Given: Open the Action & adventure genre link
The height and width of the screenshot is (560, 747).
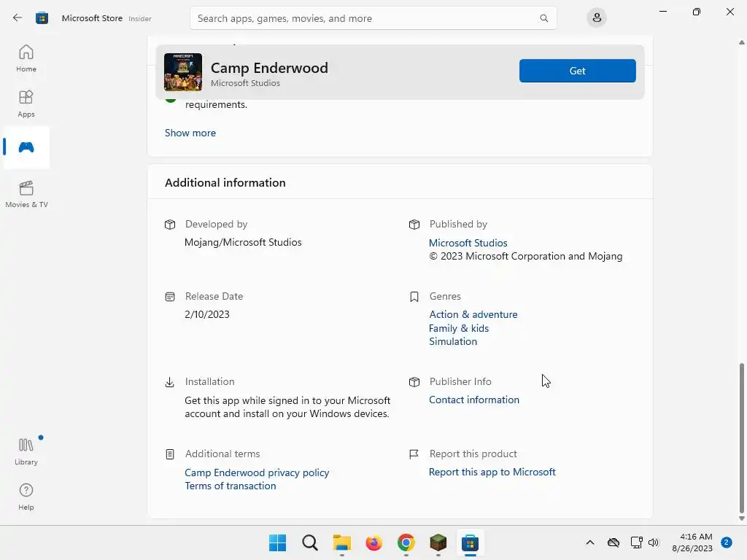Looking at the screenshot, I should (x=473, y=314).
